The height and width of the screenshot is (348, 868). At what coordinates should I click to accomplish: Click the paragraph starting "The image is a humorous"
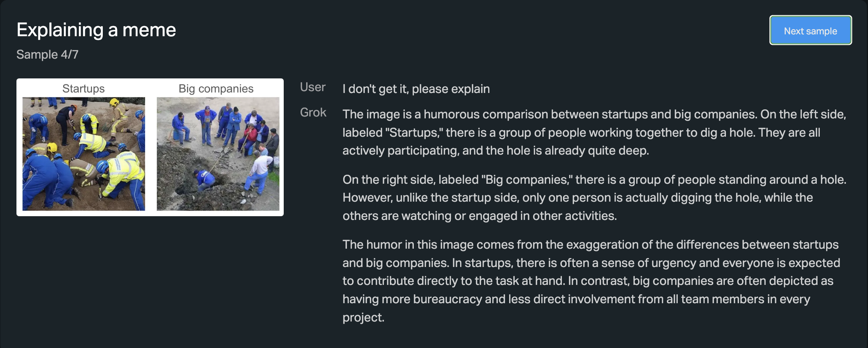594,132
